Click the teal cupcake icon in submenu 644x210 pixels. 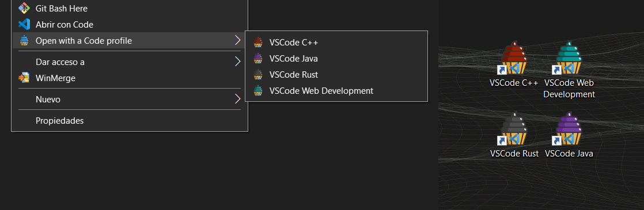click(258, 91)
